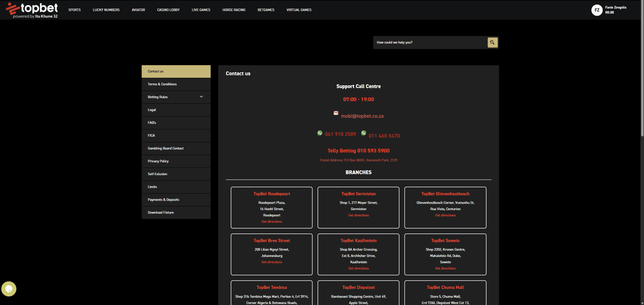The height and width of the screenshot is (305, 644).
Task: Click the 'How could we help you?' search field
Action: tap(430, 43)
